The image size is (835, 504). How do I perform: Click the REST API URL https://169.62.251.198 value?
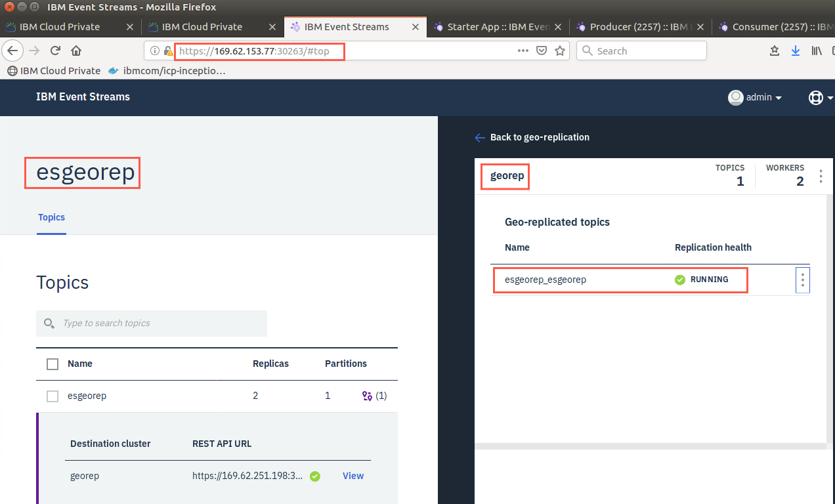pyautogui.click(x=248, y=476)
